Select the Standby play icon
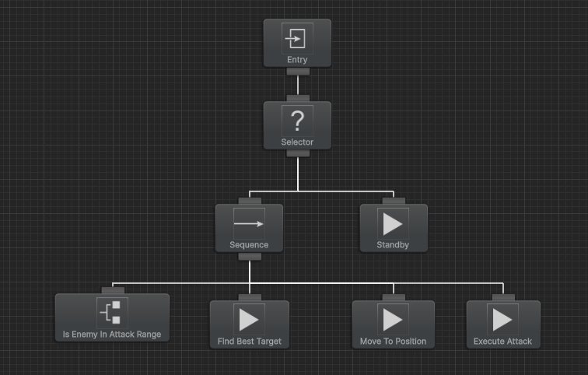Screen dimensions: 588x375 pos(393,223)
